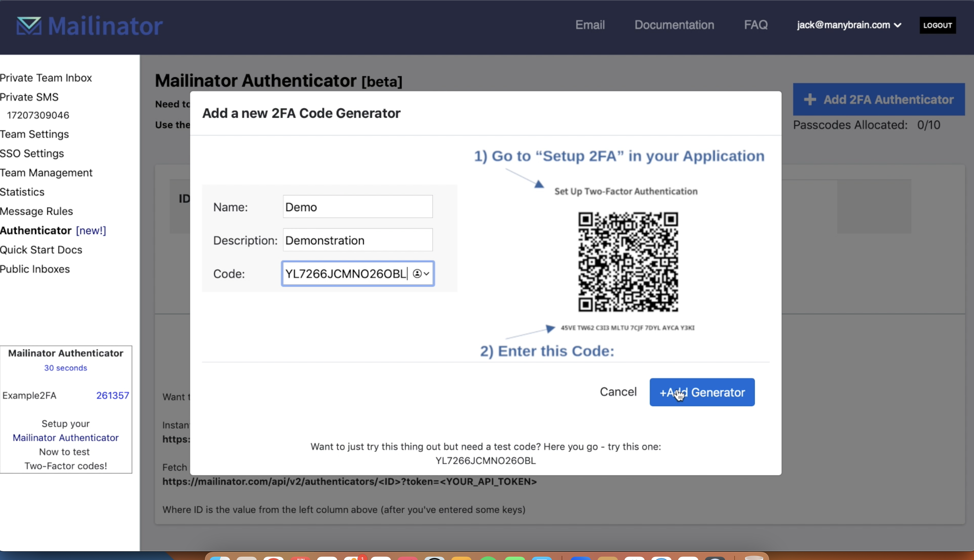974x560 pixels.
Task: Open the Documentation nav item
Action: coord(674,25)
